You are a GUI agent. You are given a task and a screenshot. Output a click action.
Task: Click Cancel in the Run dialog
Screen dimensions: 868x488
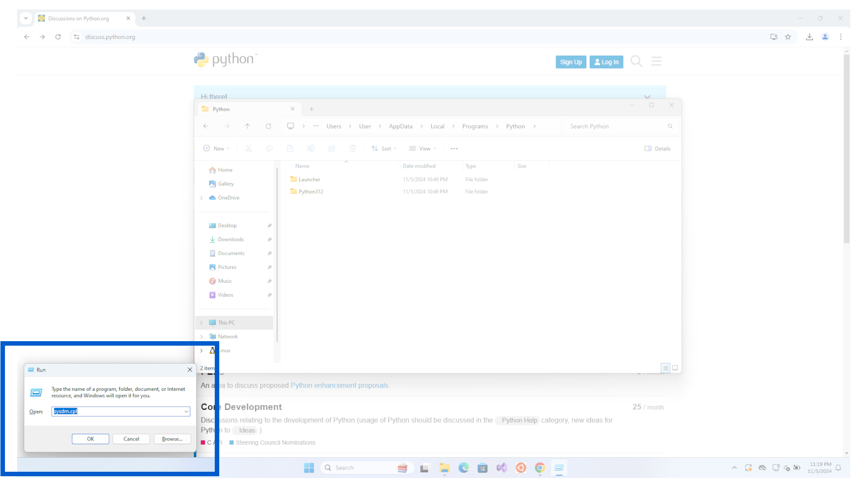tap(131, 439)
